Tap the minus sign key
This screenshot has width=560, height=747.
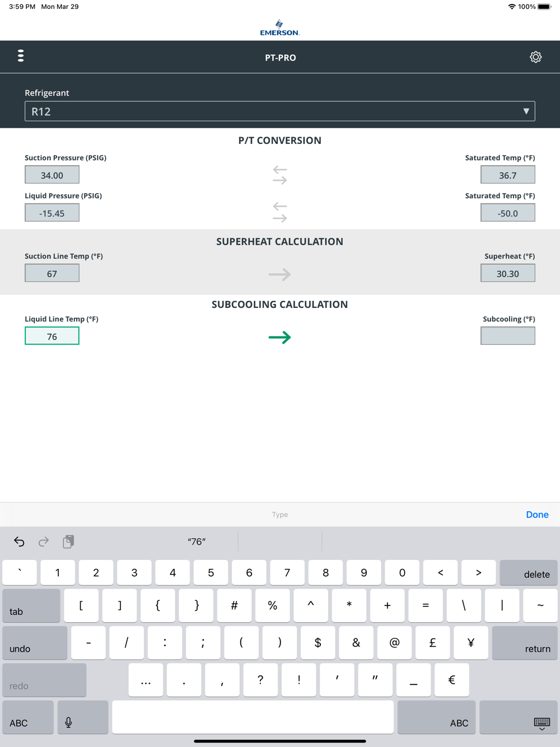click(x=88, y=643)
